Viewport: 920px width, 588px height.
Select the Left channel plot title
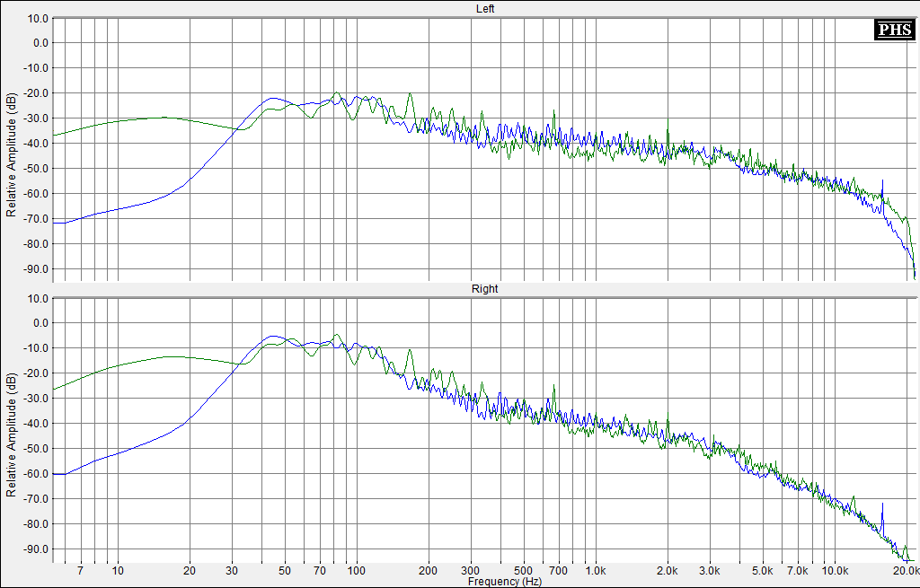[x=485, y=8]
